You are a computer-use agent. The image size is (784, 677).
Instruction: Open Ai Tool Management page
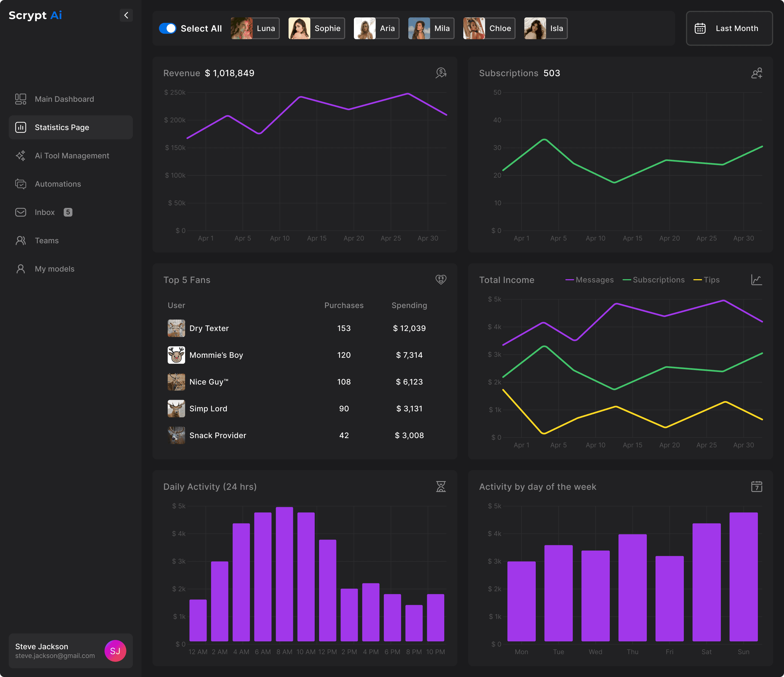(72, 156)
